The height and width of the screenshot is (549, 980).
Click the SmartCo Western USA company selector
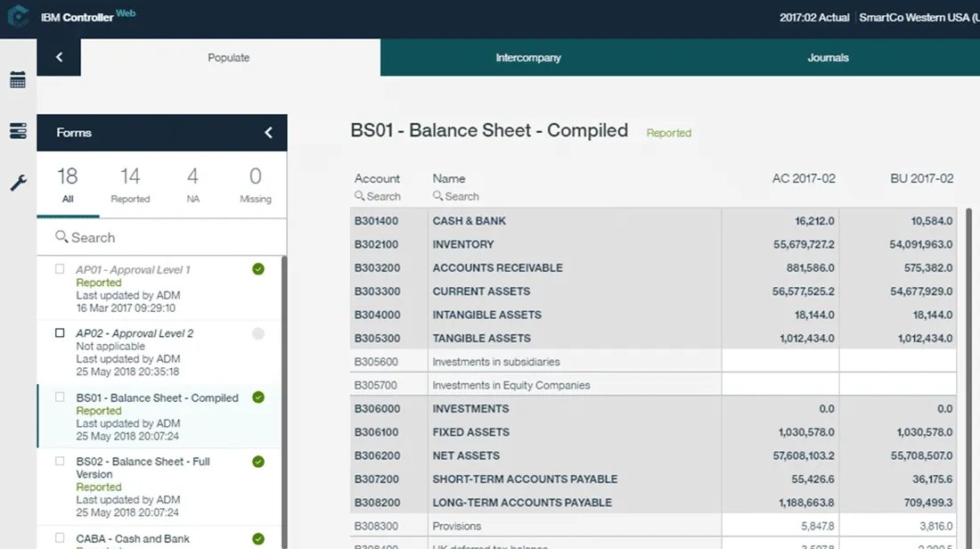click(919, 18)
